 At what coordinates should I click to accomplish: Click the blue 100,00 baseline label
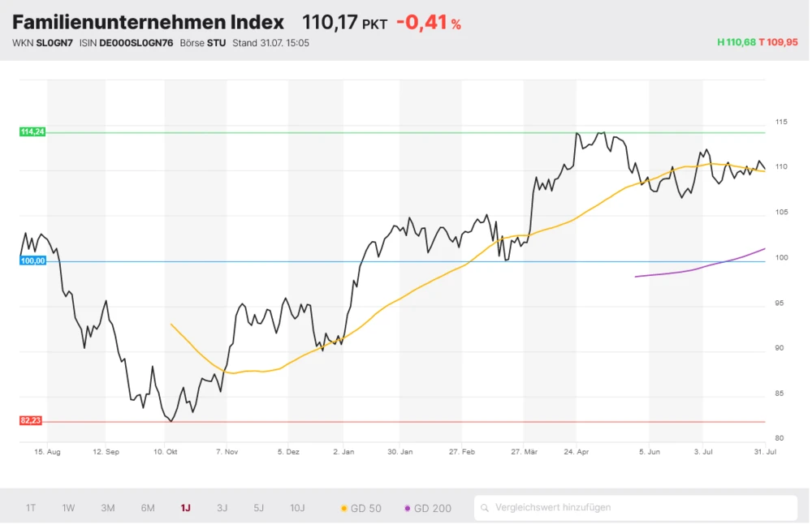click(32, 261)
